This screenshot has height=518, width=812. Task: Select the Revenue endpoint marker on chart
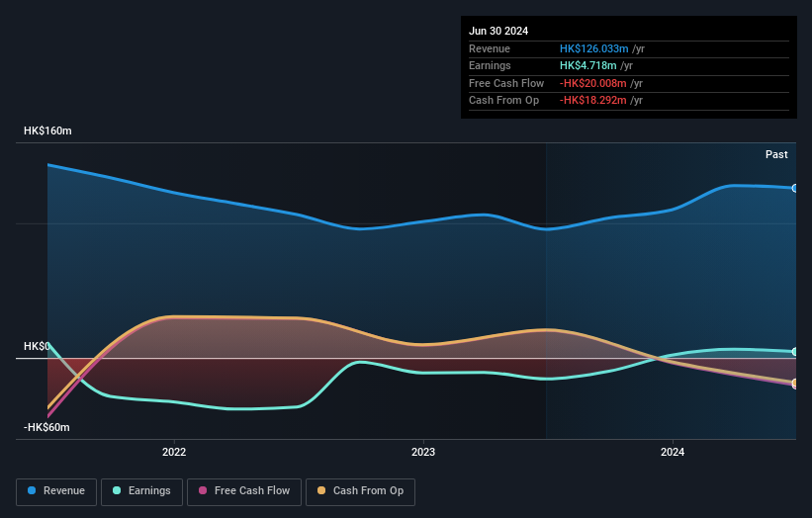coord(795,189)
